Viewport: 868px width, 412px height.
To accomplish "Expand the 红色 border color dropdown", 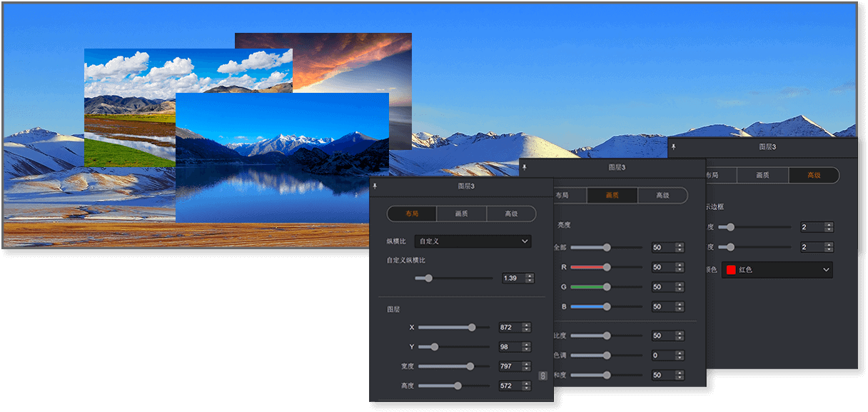I will [x=777, y=270].
